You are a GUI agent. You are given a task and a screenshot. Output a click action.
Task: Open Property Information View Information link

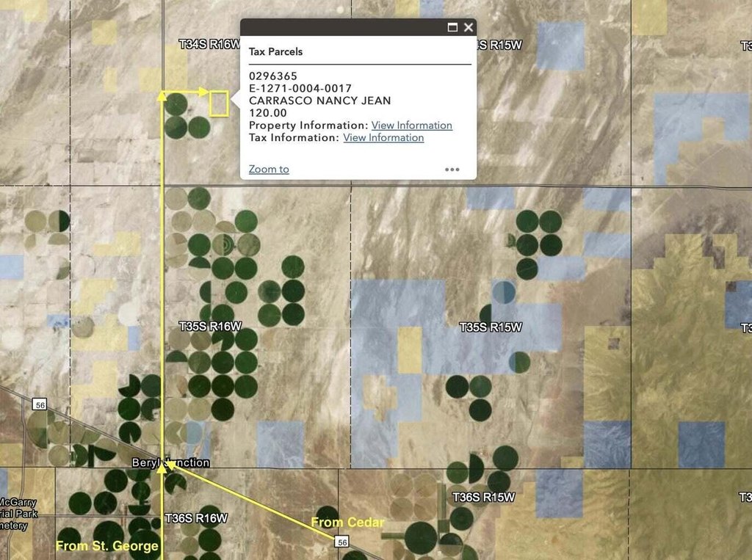411,126
